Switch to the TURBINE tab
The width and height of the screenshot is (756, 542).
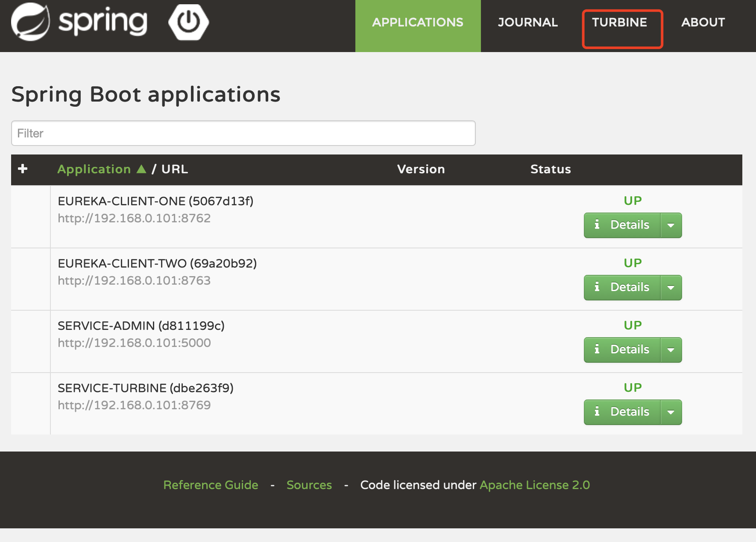click(619, 22)
